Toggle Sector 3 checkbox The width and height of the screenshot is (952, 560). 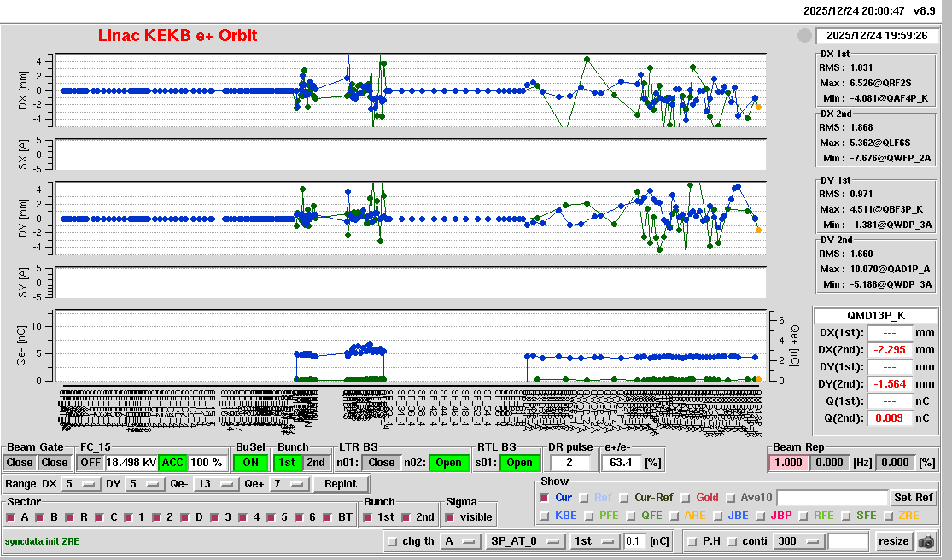tap(214, 517)
